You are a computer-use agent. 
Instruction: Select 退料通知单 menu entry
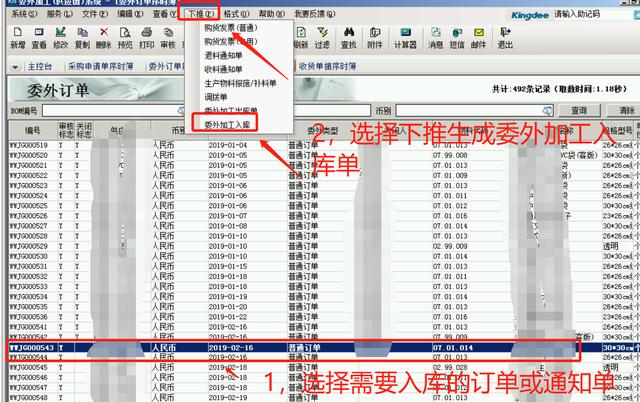coord(223,56)
